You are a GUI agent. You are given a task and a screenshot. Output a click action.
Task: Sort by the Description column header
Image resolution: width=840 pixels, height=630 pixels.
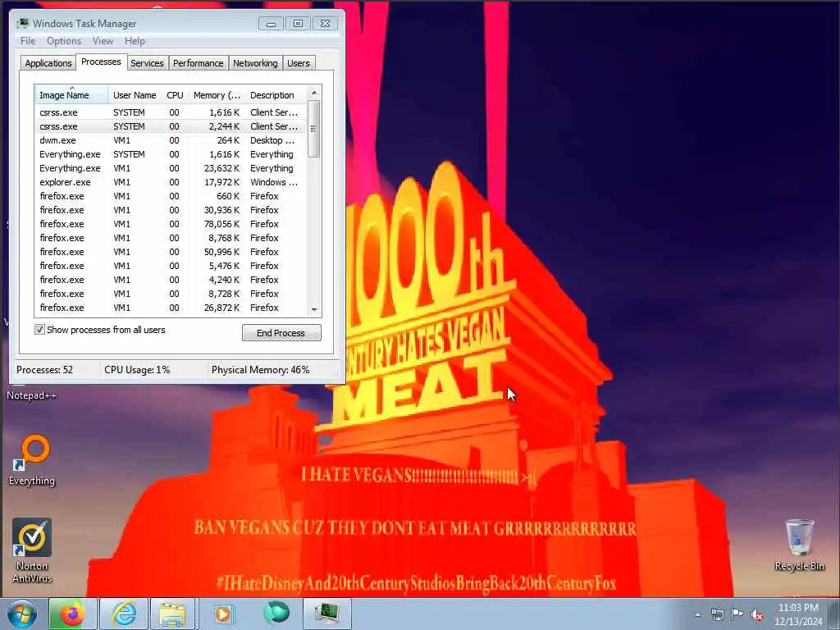276,95
